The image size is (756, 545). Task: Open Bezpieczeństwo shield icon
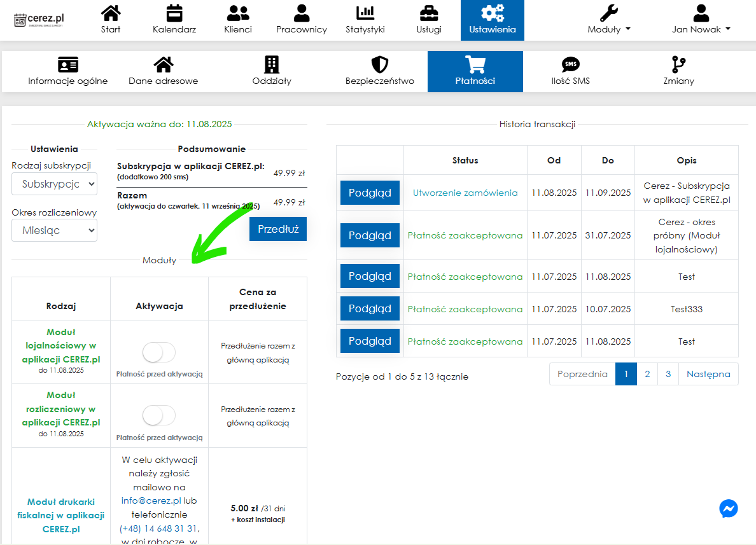(x=380, y=64)
